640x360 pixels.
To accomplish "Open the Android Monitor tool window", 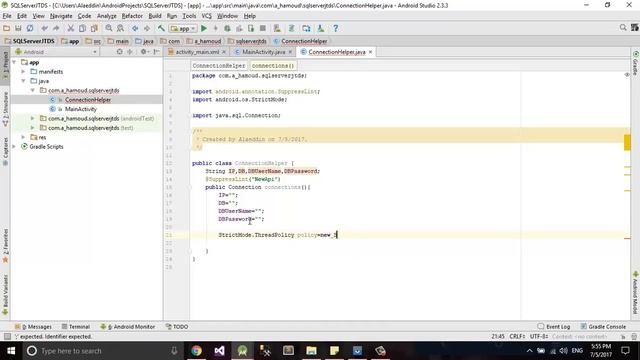I will pos(128,327).
